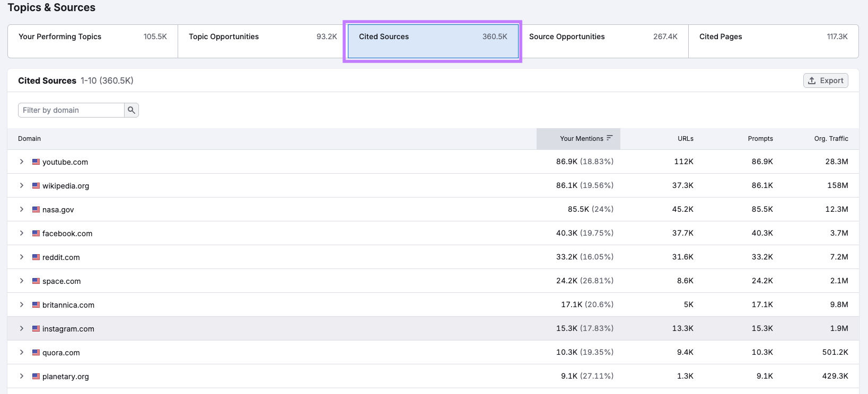
Task: Click the Topics & Sources page title
Action: tap(51, 7)
